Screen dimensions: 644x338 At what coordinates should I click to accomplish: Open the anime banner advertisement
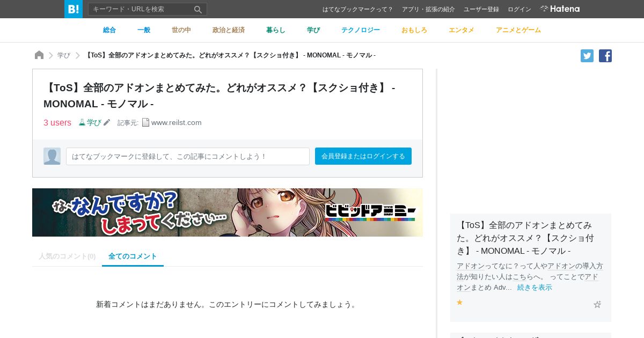click(228, 212)
